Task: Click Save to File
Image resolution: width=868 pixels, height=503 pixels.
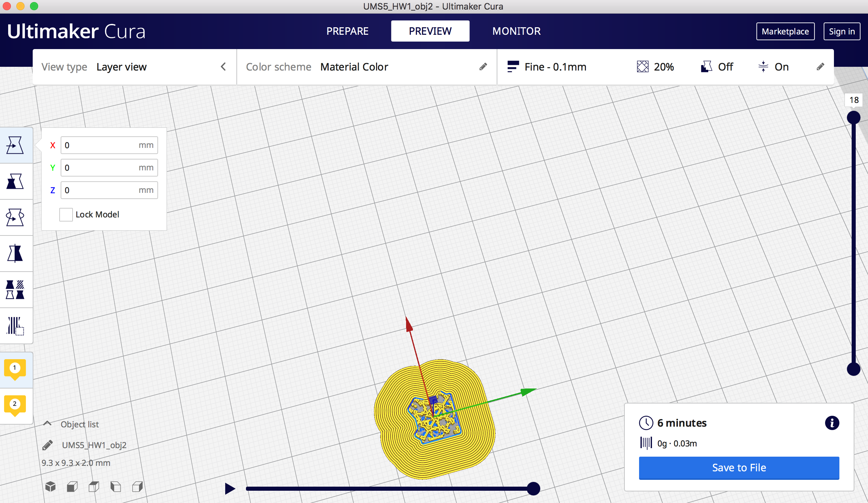Action: (739, 468)
